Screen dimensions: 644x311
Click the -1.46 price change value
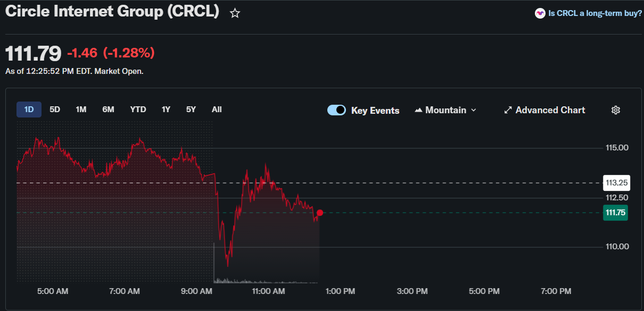coord(82,53)
